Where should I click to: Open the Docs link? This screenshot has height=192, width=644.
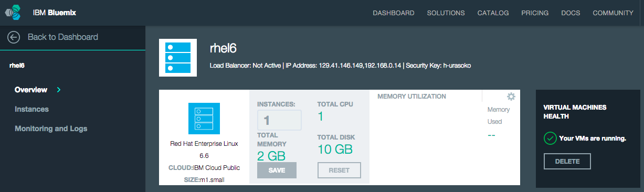[x=571, y=13]
